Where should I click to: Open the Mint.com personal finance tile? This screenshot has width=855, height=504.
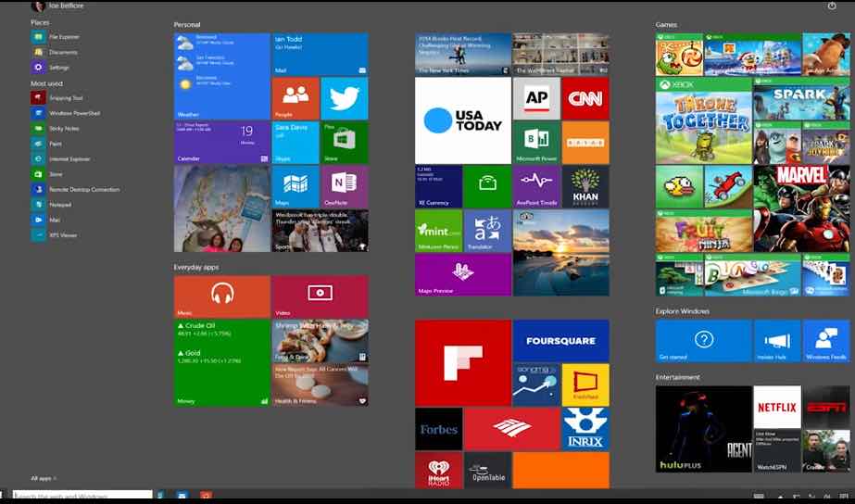click(x=438, y=231)
